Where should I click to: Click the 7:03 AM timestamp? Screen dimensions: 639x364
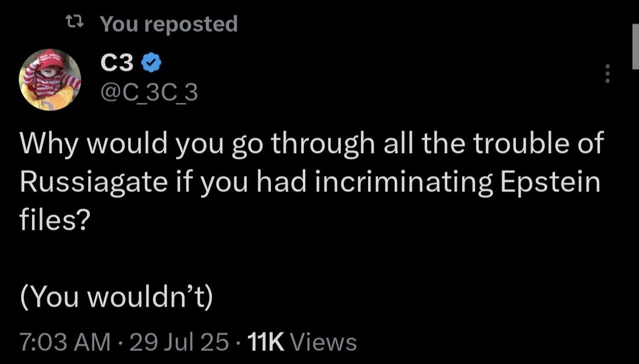(65, 342)
